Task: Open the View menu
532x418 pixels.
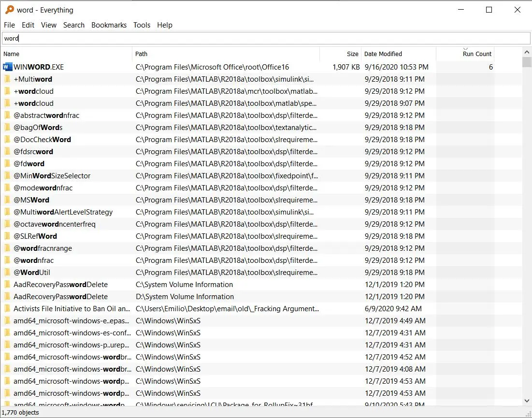Action: (48, 25)
